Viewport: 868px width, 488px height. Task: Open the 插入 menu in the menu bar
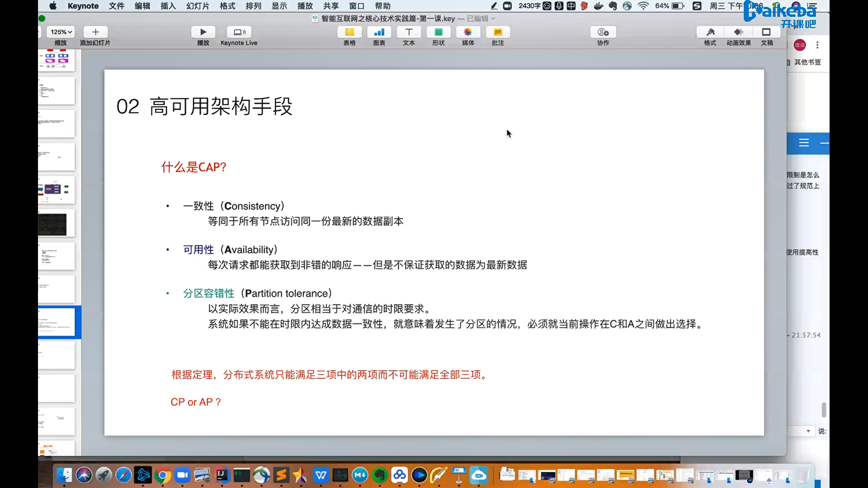pyautogui.click(x=168, y=6)
